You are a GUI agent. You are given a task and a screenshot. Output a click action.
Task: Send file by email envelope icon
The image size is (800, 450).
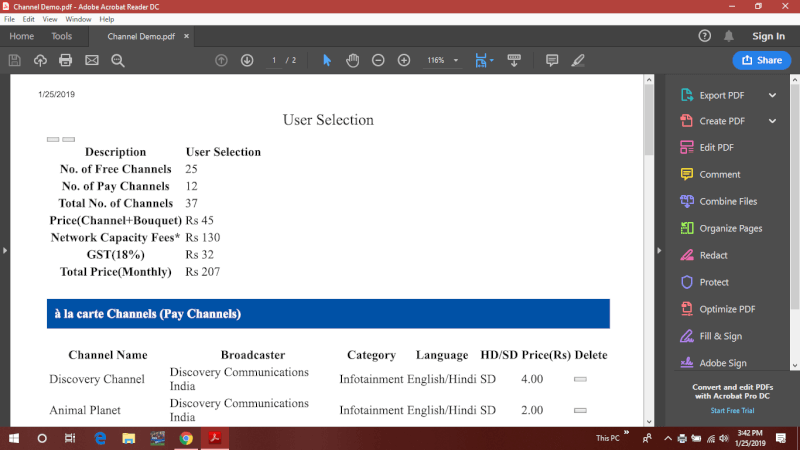point(92,60)
